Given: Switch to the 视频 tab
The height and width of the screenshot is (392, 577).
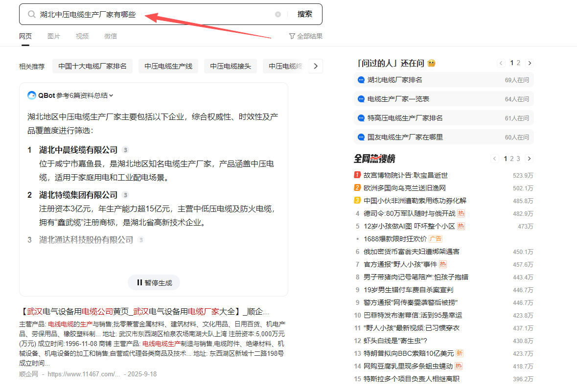Looking at the screenshot, I should [82, 36].
